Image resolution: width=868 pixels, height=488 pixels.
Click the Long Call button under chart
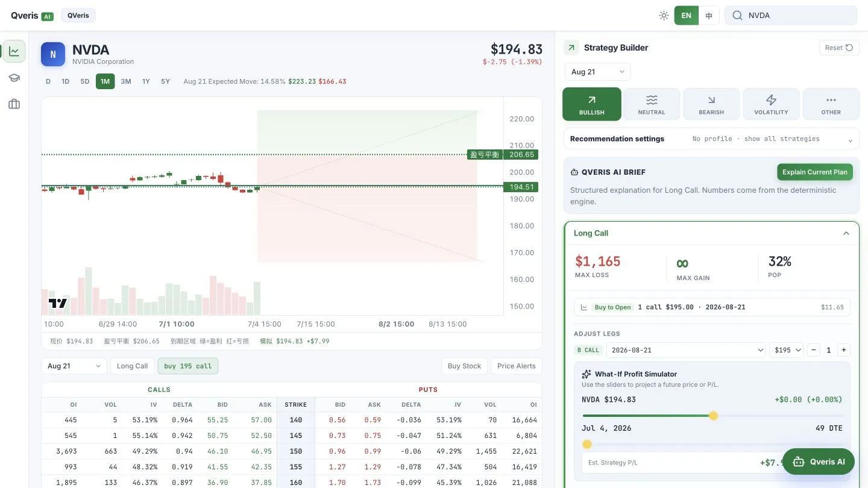point(132,366)
